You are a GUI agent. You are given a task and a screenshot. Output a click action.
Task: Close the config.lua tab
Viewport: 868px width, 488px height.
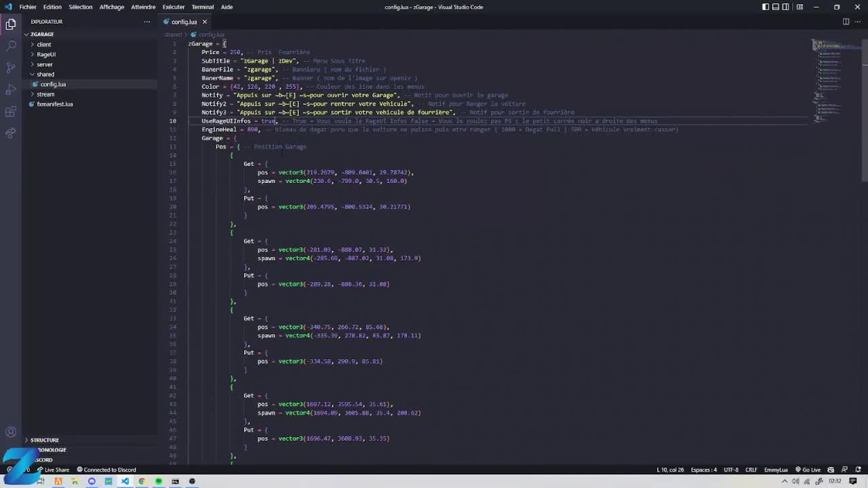point(204,21)
